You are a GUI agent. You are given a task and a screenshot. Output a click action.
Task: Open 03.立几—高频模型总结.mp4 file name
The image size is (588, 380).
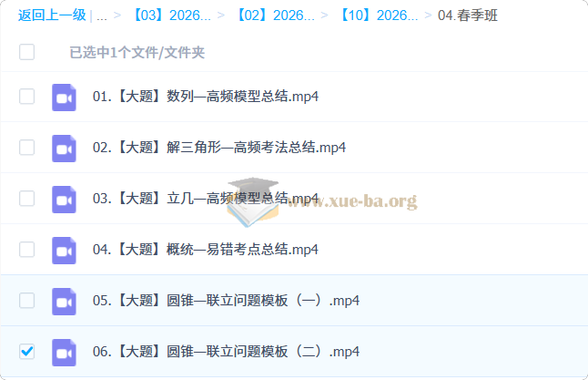[206, 199]
